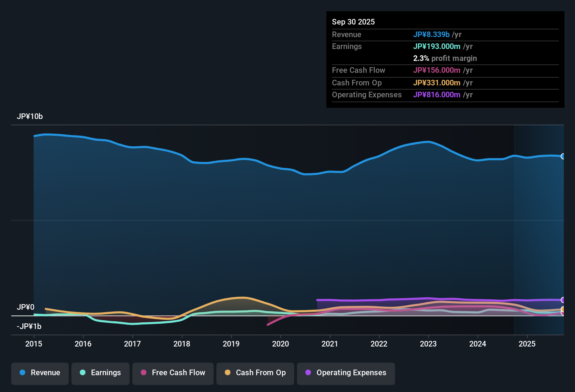
Task: Toggle the Earnings series off
Action: [100, 373]
